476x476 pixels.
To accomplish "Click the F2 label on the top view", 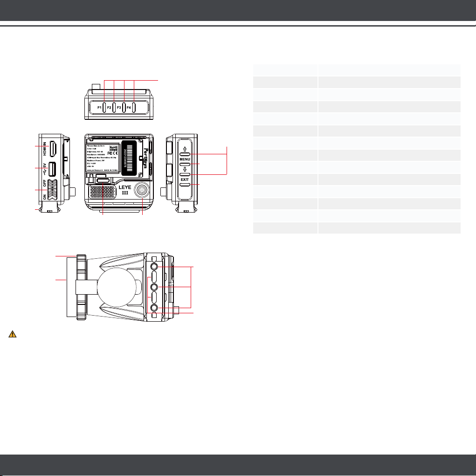I will pos(109,108).
